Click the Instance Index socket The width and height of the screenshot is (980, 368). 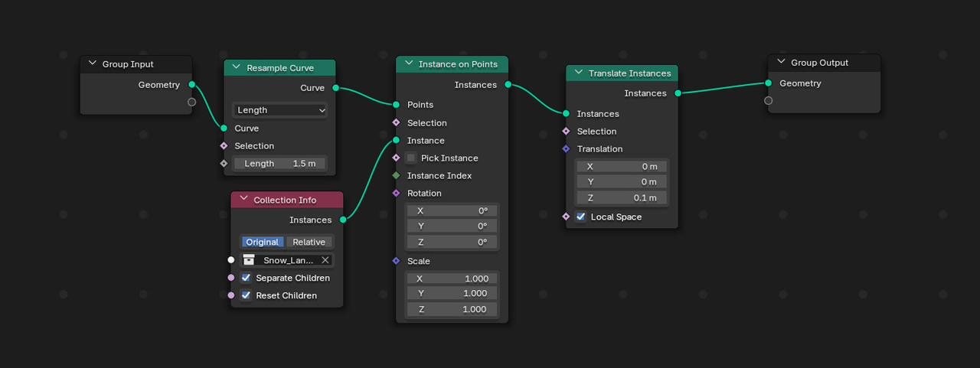[x=396, y=176]
